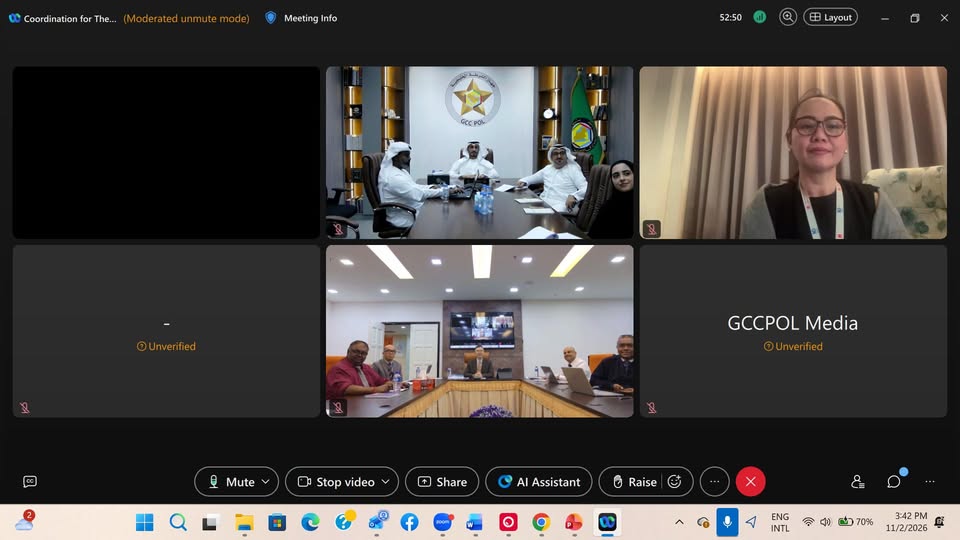
Task: Open the Layout dropdown
Action: [831, 17]
